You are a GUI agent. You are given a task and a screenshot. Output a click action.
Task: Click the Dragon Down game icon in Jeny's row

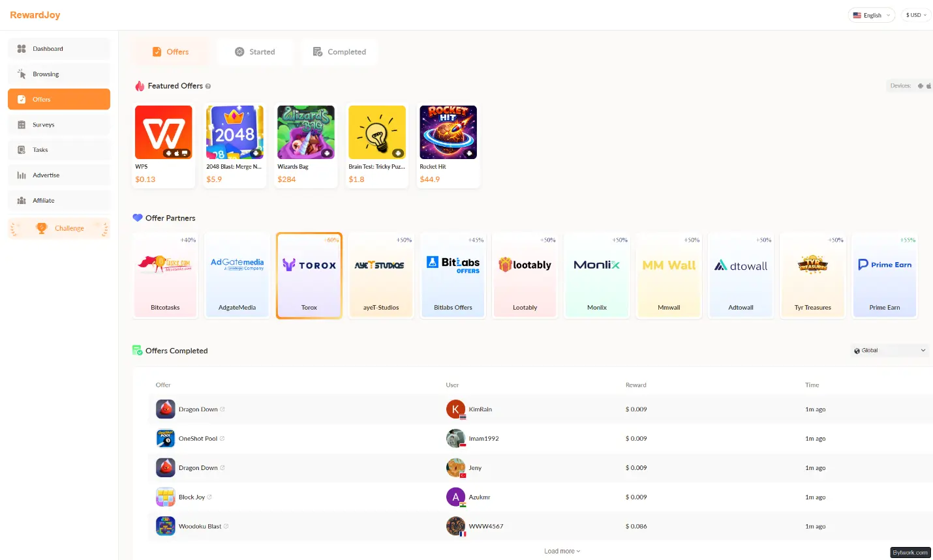coord(166,468)
